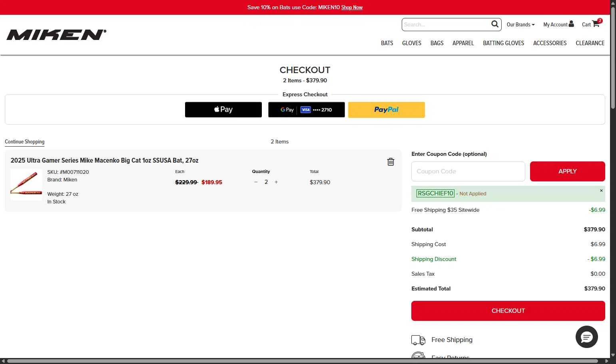The image size is (616, 364).
Task: Open the BATTING GLOVES menu
Action: (x=503, y=43)
